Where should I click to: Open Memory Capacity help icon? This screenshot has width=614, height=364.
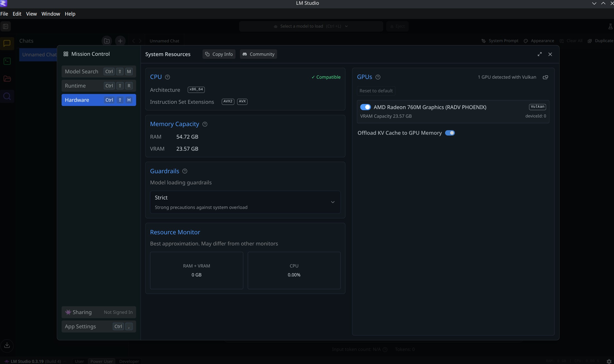point(205,124)
